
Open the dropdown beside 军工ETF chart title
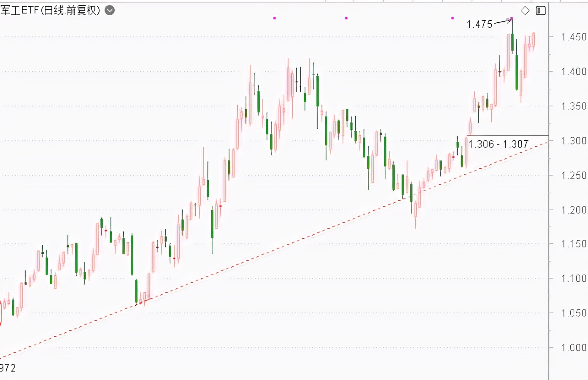110,10
